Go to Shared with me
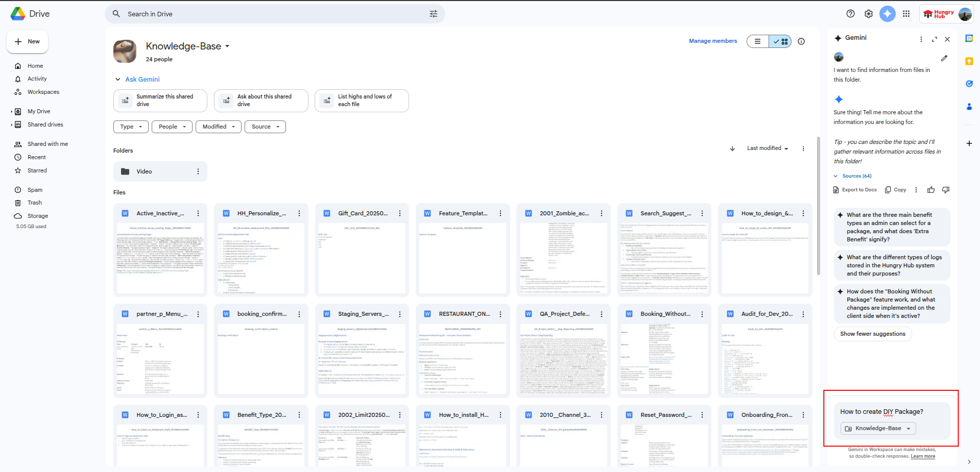This screenshot has width=980, height=472. 47,144
